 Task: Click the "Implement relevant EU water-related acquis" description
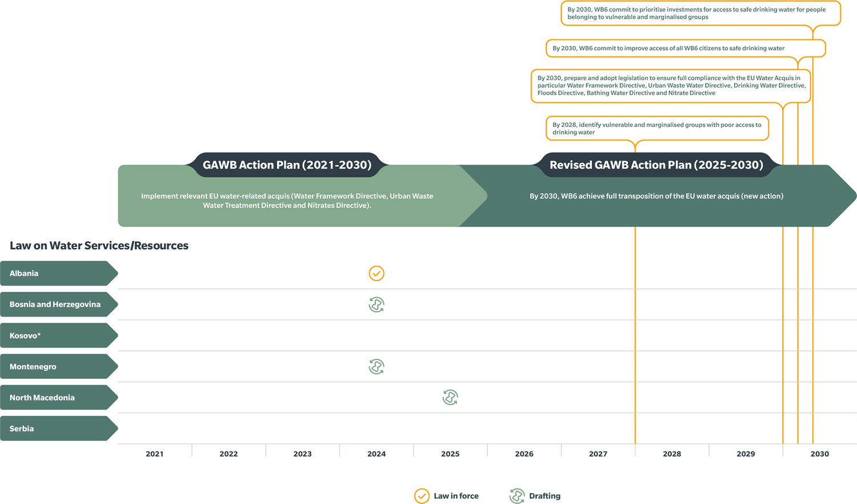[287, 201]
